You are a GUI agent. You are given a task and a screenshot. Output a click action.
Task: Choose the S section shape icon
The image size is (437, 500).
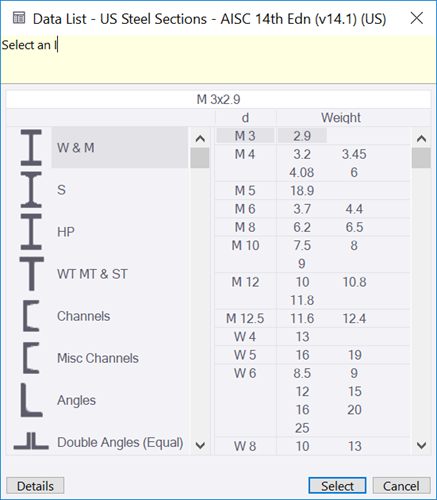tap(31, 190)
